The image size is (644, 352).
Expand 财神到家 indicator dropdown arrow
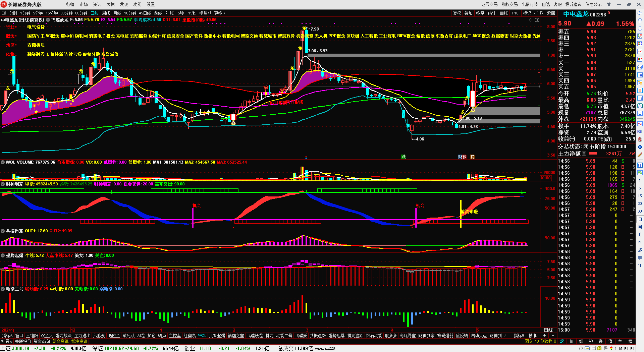pyautogui.click(x=3, y=184)
